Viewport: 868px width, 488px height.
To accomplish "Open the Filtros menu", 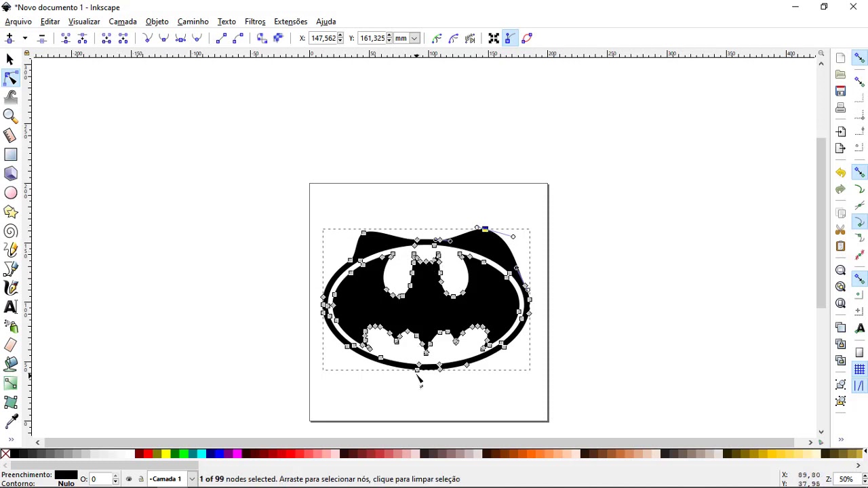I will (255, 22).
